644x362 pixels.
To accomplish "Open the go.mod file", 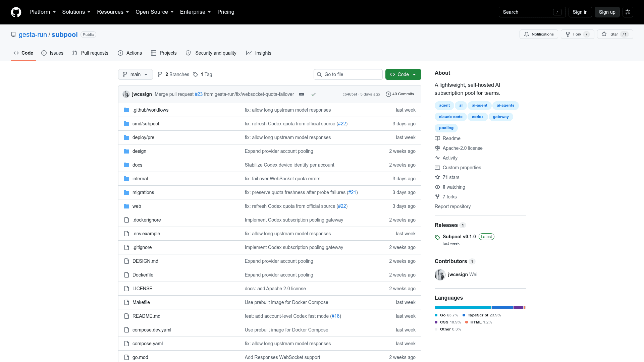I will coord(140,357).
